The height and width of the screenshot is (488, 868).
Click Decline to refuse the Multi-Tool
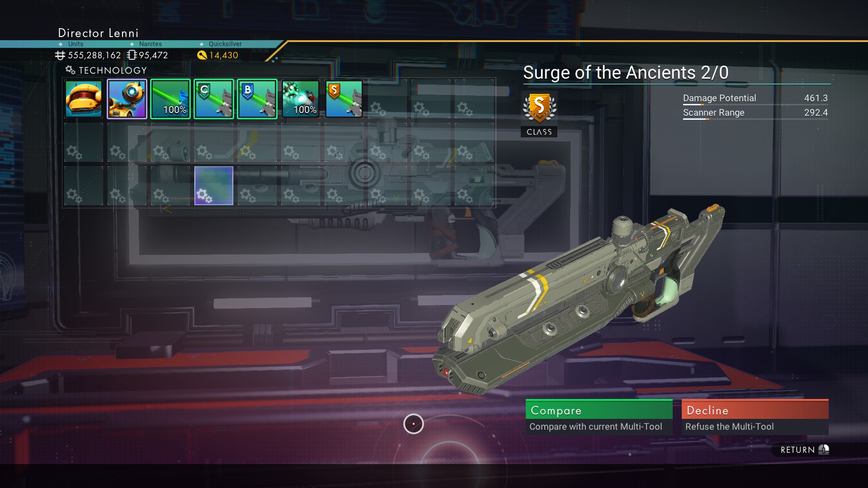click(755, 417)
